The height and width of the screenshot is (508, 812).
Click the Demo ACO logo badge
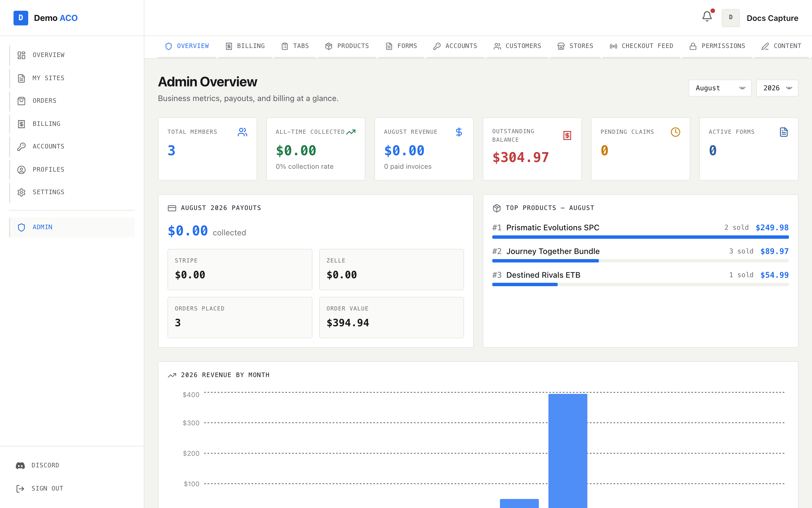pyautogui.click(x=21, y=18)
